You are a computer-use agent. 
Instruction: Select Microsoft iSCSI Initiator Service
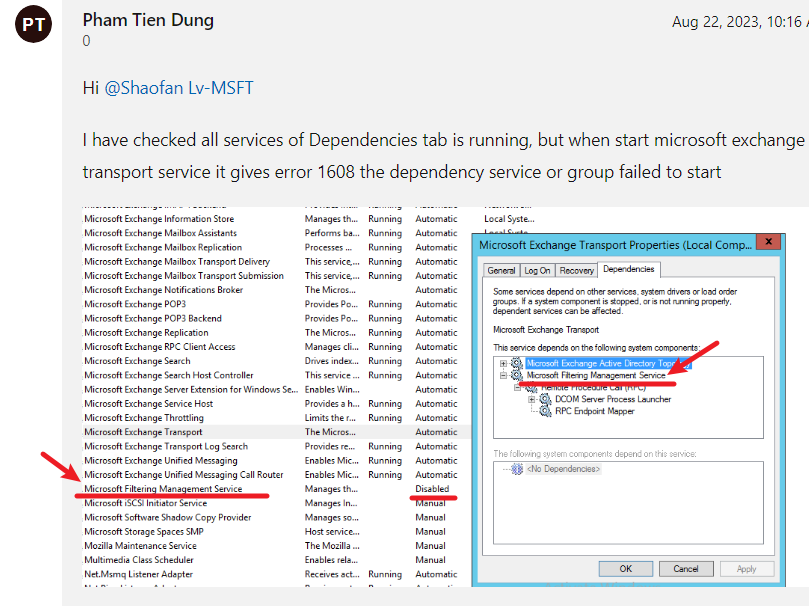coord(145,503)
